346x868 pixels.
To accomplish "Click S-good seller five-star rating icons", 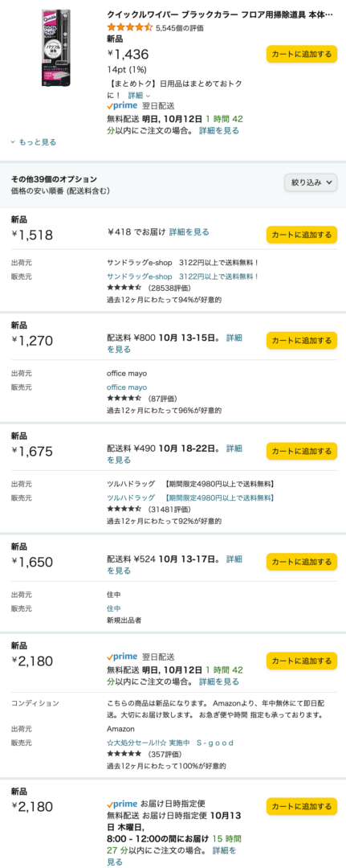I will pyautogui.click(x=124, y=755).
